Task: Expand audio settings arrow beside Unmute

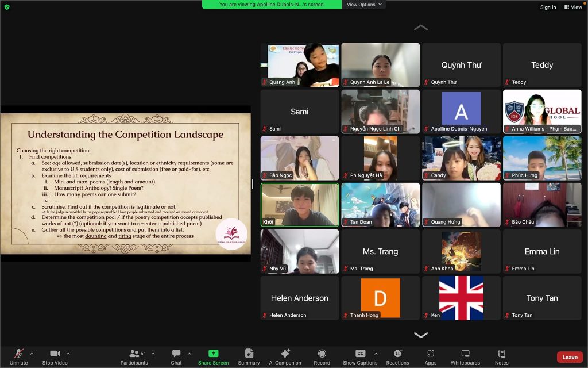Action: pos(32,354)
